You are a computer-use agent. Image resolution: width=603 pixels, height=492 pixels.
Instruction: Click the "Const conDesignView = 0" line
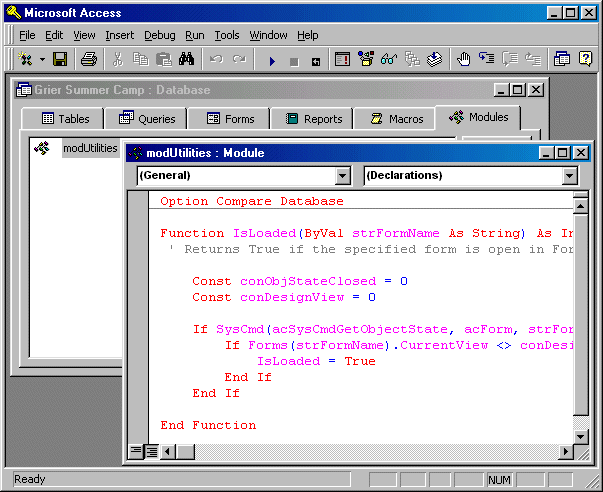(284, 297)
